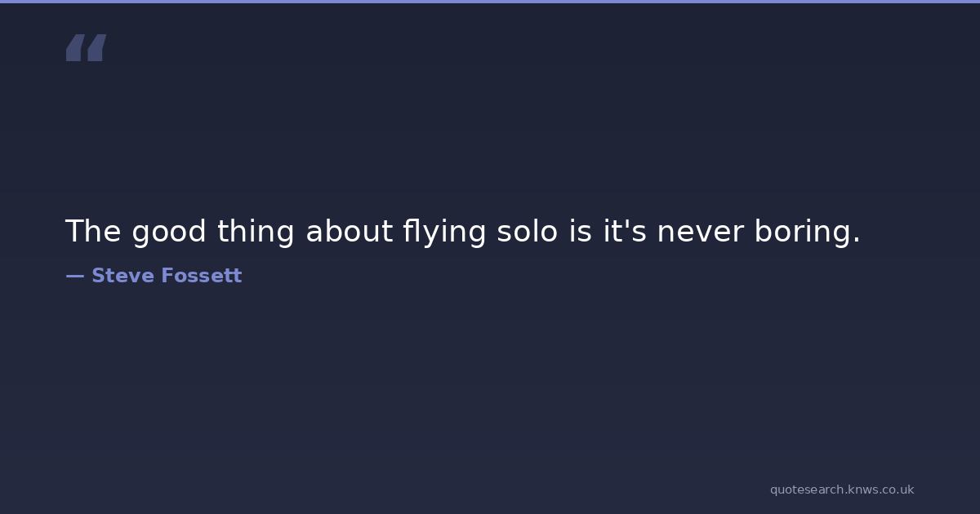Click the dash before the author name

pyautogui.click(x=74, y=276)
